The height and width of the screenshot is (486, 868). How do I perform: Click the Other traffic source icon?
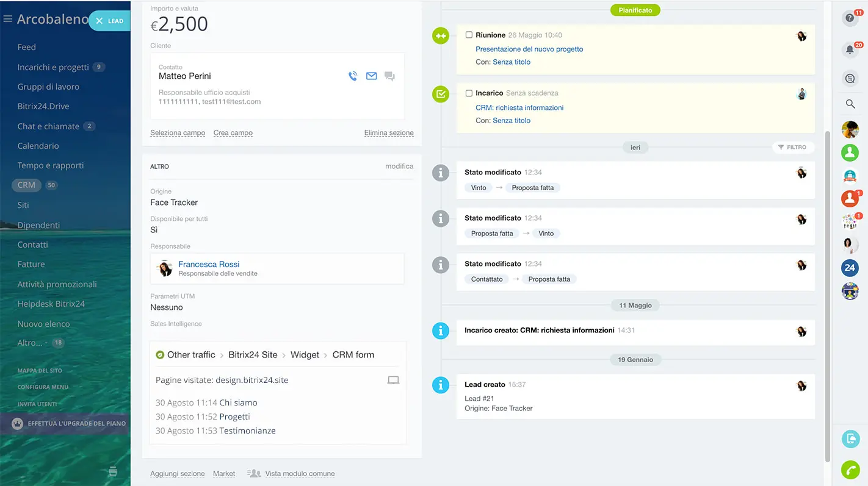[160, 355]
